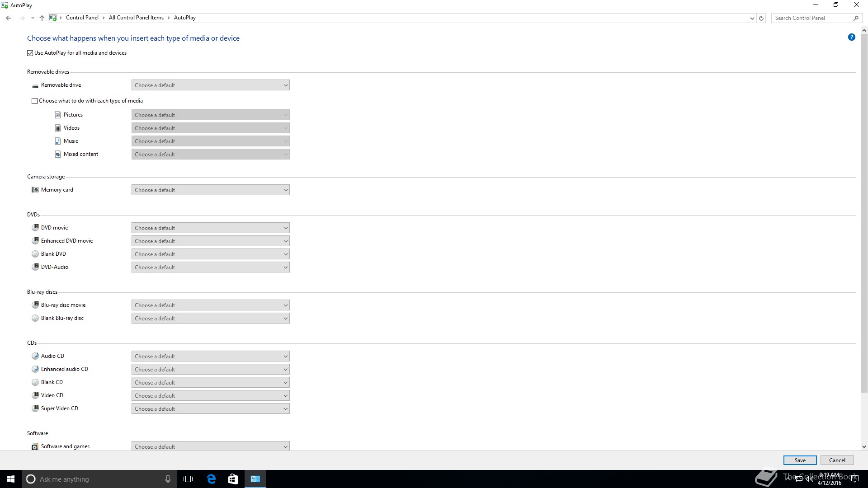The width and height of the screenshot is (868, 488).
Task: Click the Blank CD icon
Action: pos(35,382)
